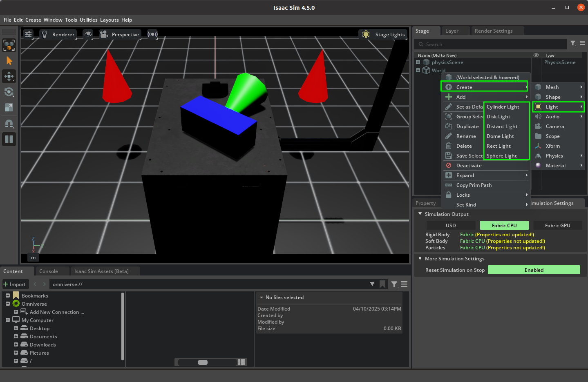
Task: Expand the physicsScene tree node
Action: [x=418, y=62]
